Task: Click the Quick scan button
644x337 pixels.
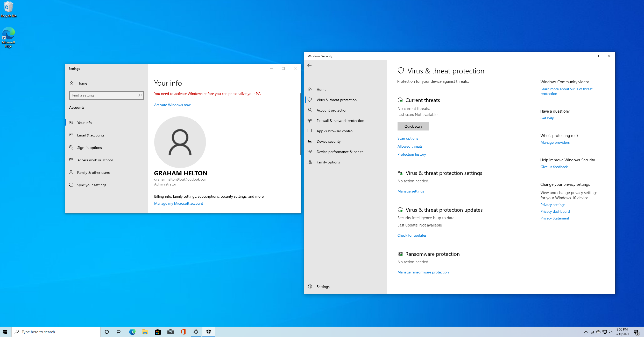Action: (x=413, y=126)
